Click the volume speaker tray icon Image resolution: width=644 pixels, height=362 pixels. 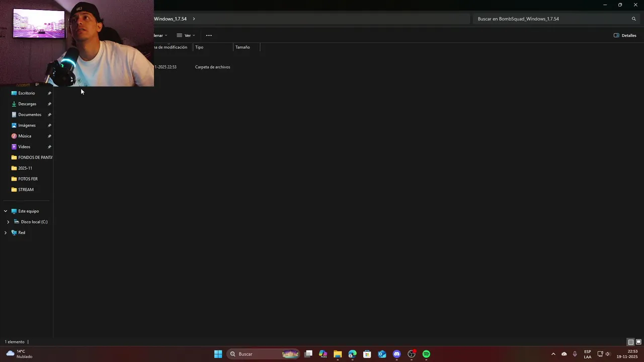pos(608,354)
